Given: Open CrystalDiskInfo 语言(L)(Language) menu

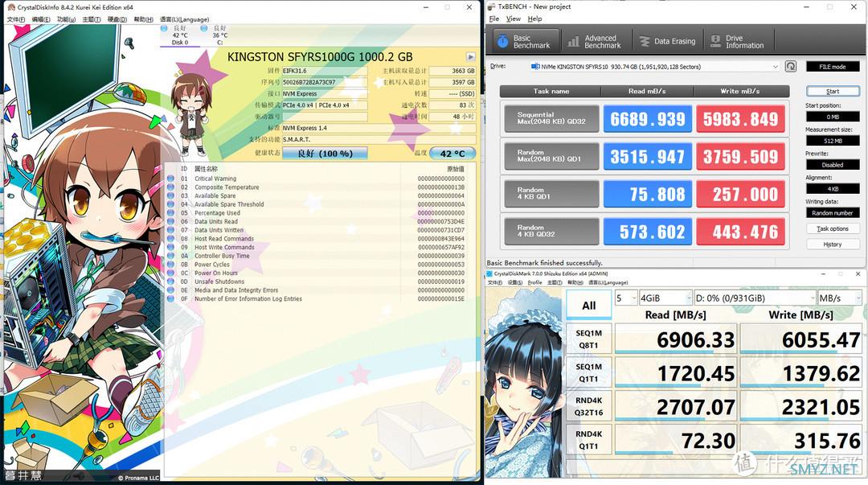Looking at the screenshot, I should [x=184, y=19].
